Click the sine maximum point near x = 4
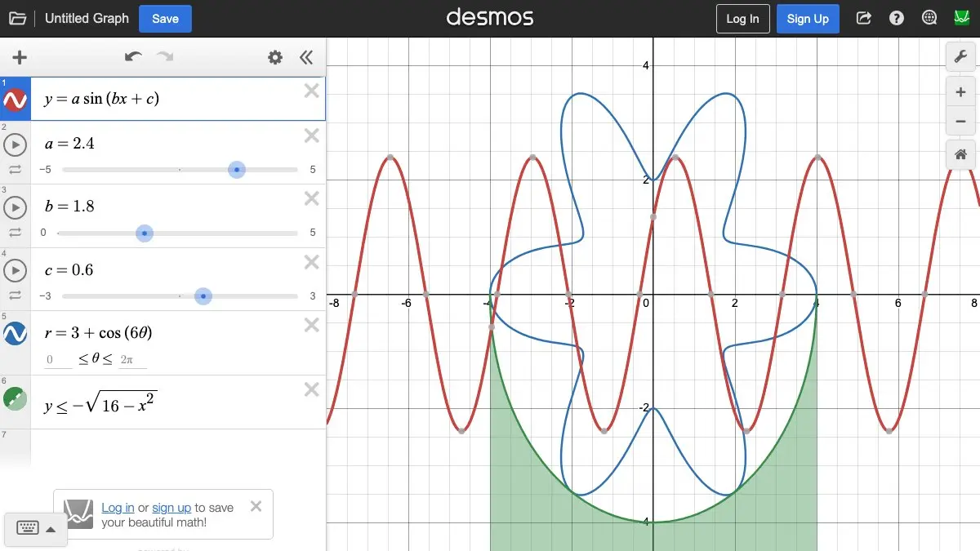The image size is (980, 551). (x=817, y=158)
